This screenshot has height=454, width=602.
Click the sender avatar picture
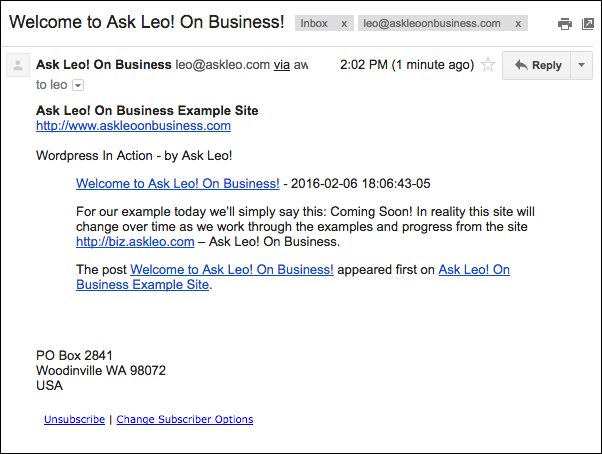18,65
